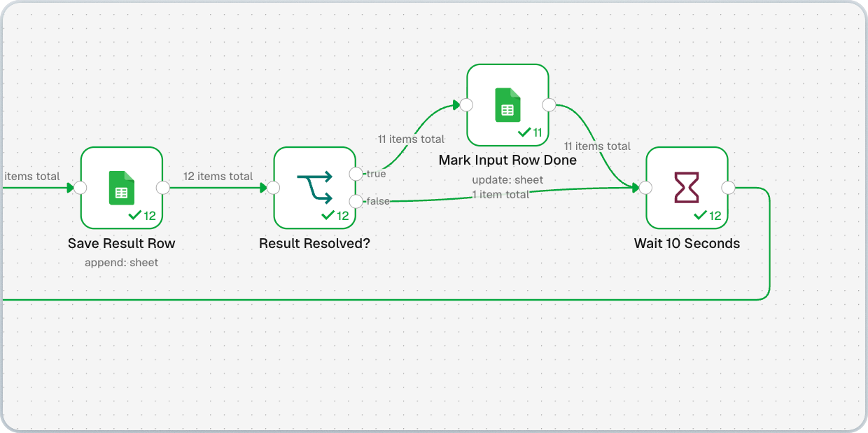Screen dimensions: 868x433
Task: Click the input port of Wait 10 Seconds
Action: [646, 188]
